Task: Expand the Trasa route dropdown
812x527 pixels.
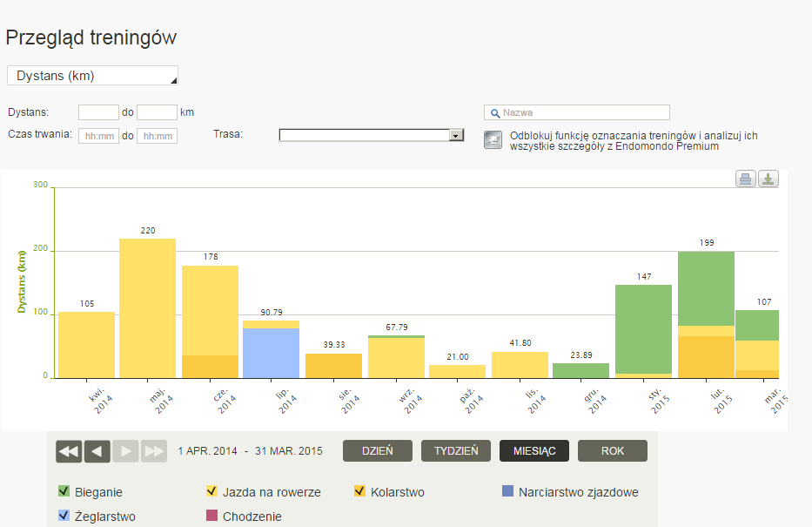Action: [x=455, y=135]
